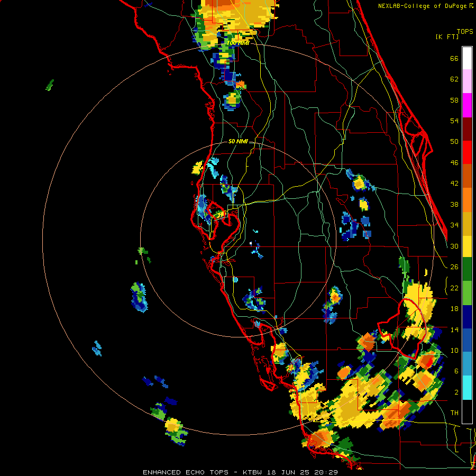Select the white 66 kft legend swatch

[x=467, y=58]
